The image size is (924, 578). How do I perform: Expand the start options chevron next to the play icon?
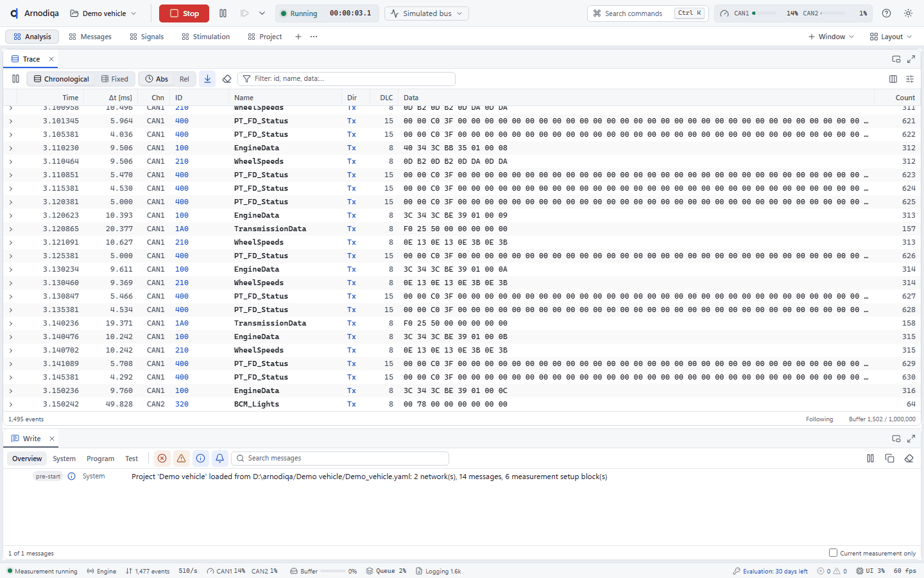(262, 13)
